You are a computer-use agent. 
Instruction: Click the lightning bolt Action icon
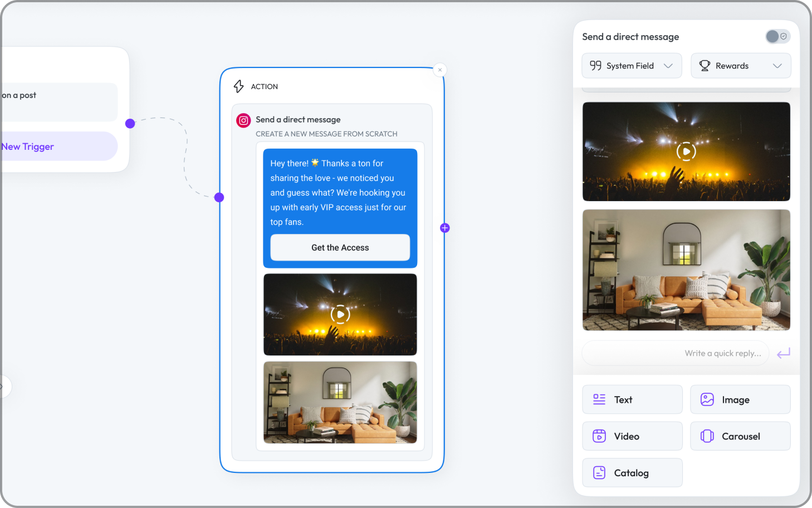click(239, 86)
